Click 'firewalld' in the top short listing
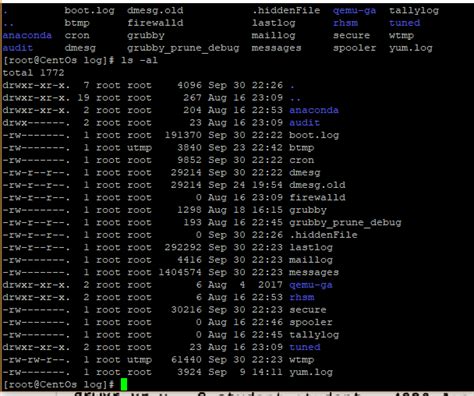 pos(155,23)
